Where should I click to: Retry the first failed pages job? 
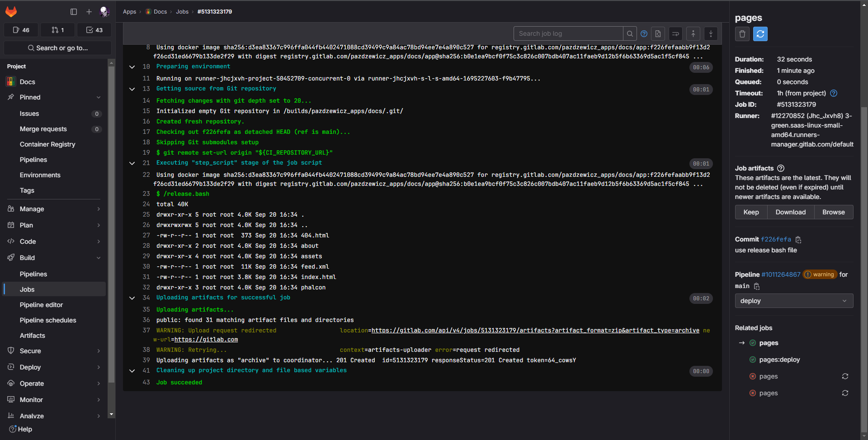pos(844,376)
